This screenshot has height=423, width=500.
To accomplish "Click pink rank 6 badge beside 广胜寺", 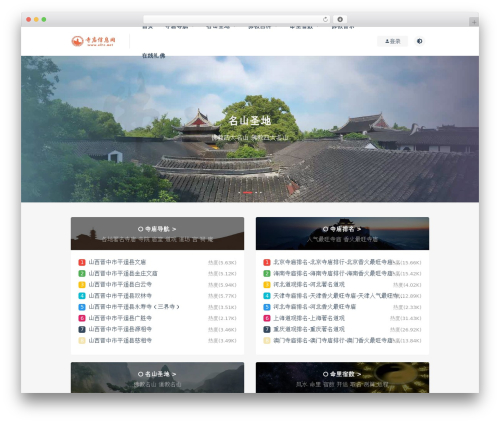I will 82,318.
